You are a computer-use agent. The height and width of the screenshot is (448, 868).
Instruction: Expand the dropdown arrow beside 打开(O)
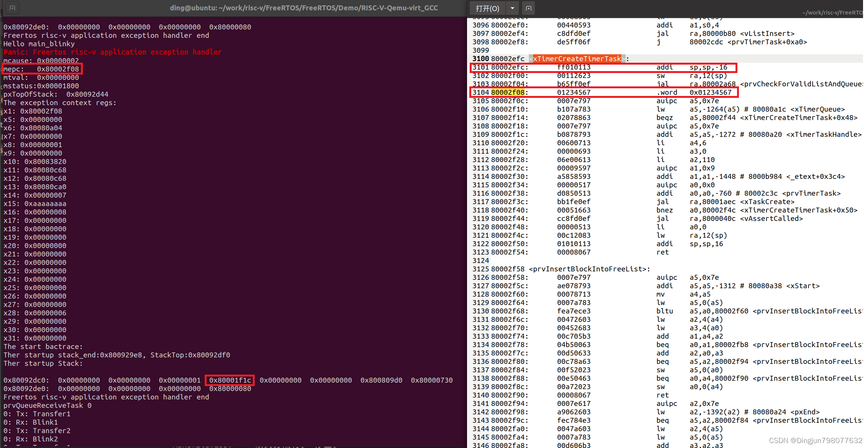click(x=512, y=8)
